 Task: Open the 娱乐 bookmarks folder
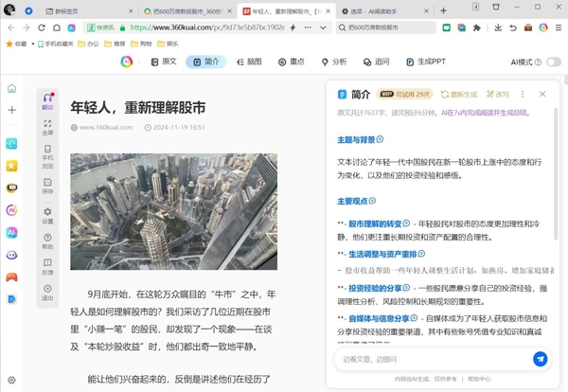click(168, 44)
